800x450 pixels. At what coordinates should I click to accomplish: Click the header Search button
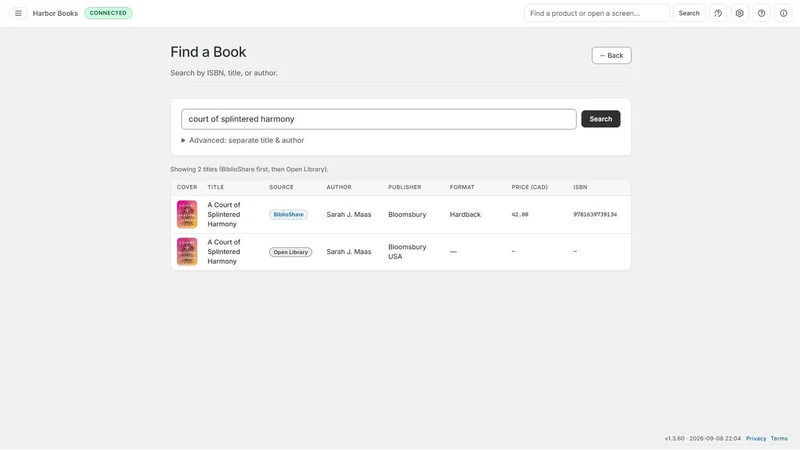tap(689, 13)
